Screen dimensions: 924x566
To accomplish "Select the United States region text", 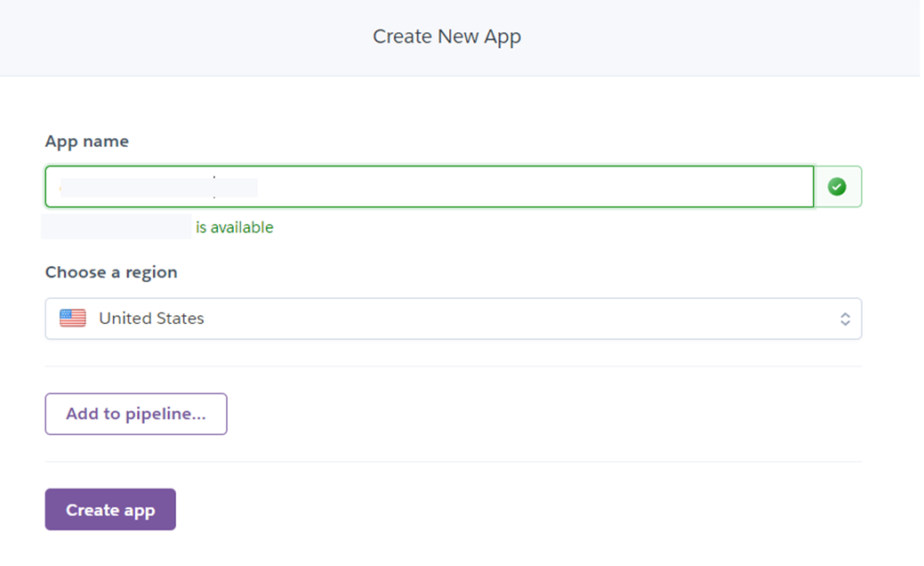I will click(x=151, y=319).
